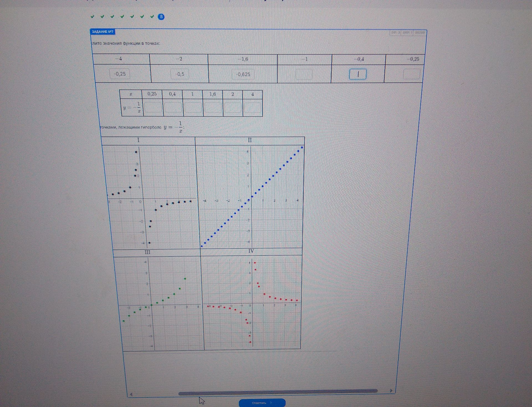The width and height of the screenshot is (532, 407).
Task: Select graph III with green points
Action: tap(158, 303)
